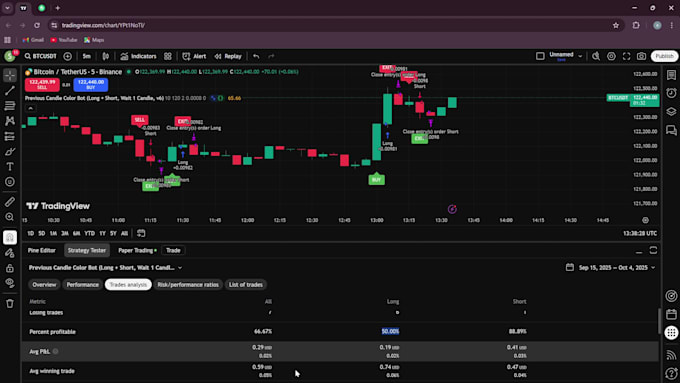Redo the chart action

pyautogui.click(x=271, y=56)
